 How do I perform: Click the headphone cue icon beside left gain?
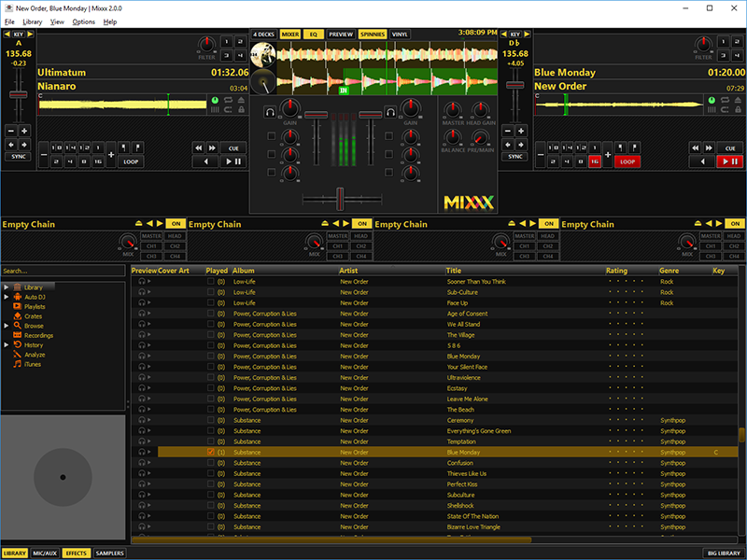269,111
